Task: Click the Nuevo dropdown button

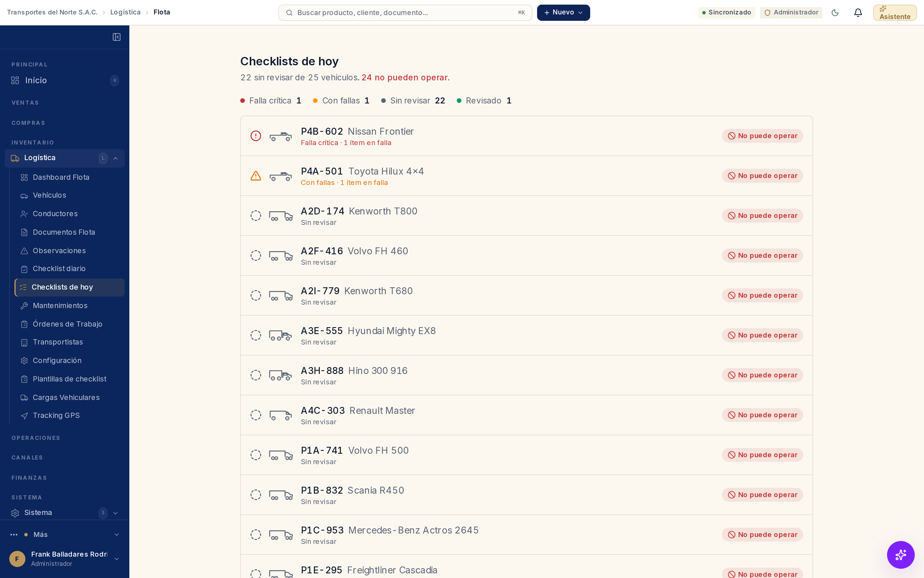Action: 563,13
